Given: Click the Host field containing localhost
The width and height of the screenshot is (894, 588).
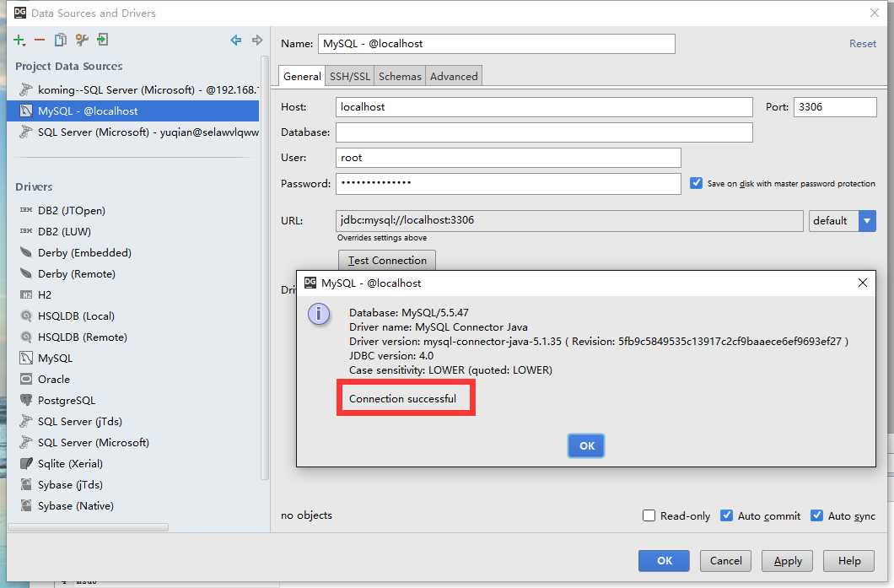Looking at the screenshot, I should pyautogui.click(x=544, y=106).
